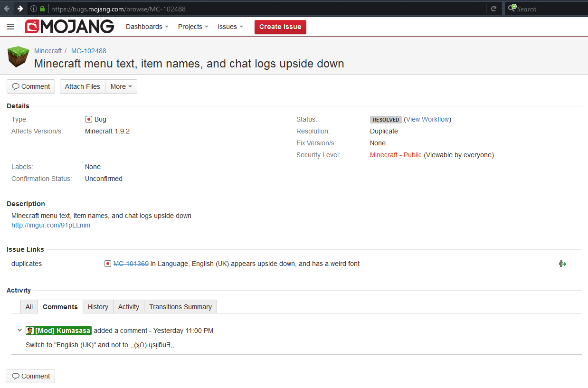Open the Dashboards dropdown menu

[147, 27]
